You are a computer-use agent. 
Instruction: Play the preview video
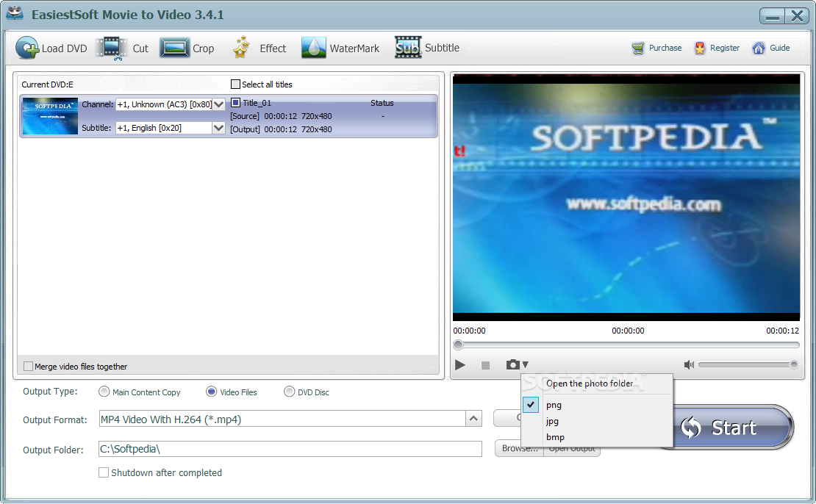pos(460,365)
